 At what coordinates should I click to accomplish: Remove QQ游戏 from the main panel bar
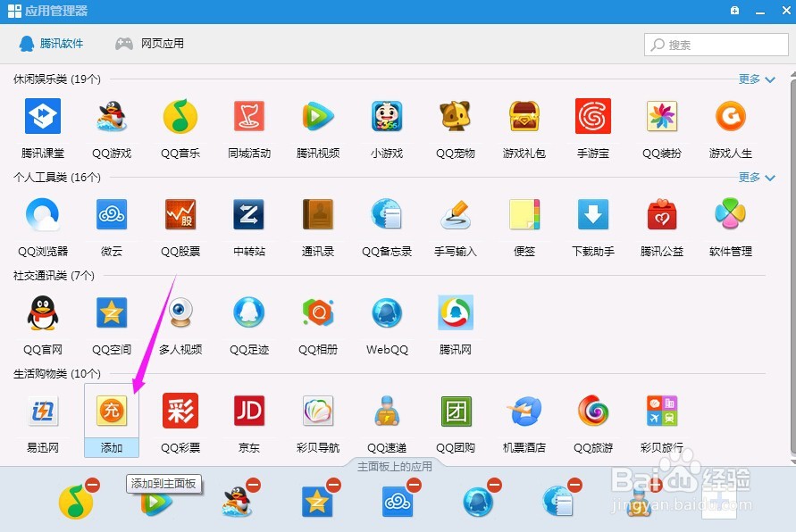click(x=254, y=486)
